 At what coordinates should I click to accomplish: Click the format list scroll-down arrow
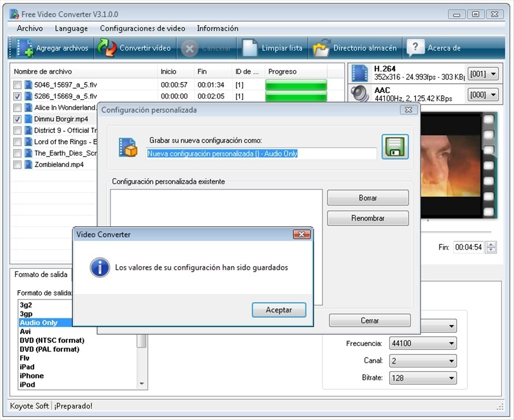point(142,384)
